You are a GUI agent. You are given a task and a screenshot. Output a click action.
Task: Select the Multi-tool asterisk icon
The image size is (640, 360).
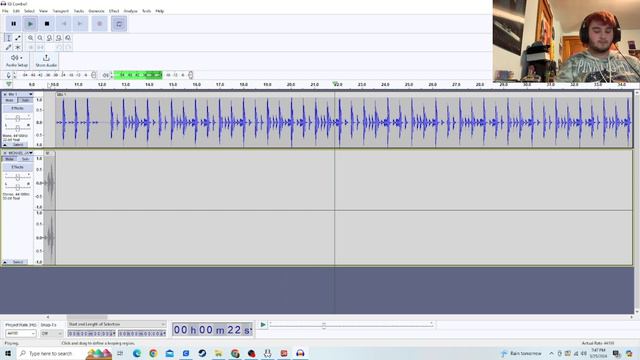[18, 47]
